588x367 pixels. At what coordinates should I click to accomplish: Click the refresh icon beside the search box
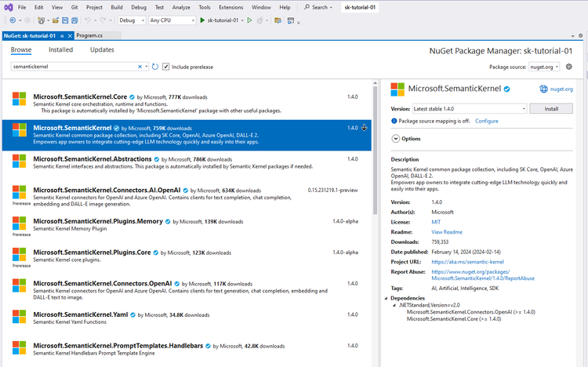coord(155,67)
